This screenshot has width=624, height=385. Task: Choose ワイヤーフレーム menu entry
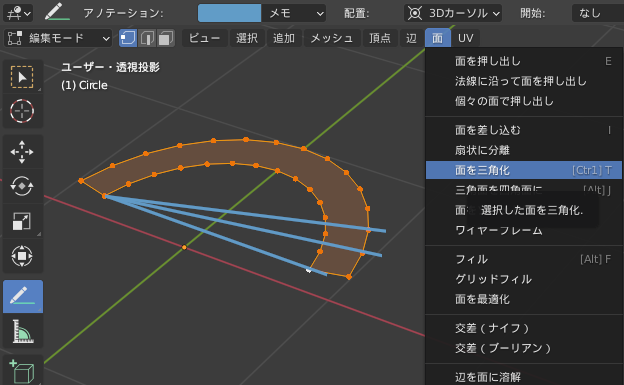coord(524,231)
